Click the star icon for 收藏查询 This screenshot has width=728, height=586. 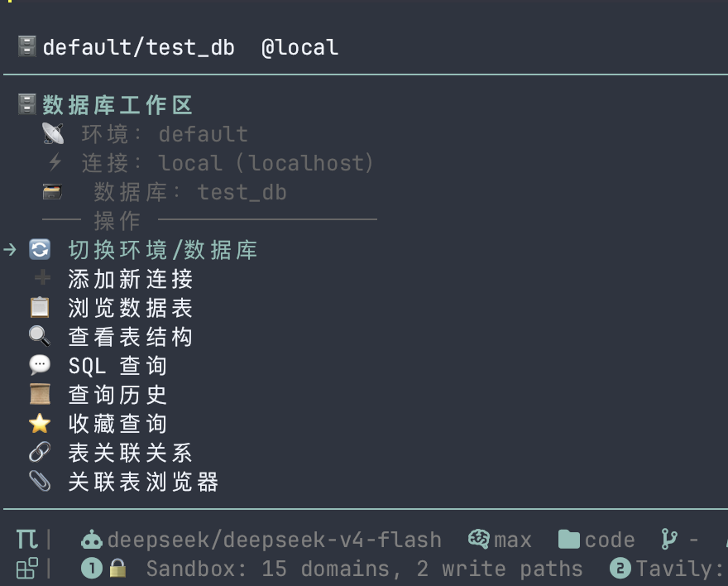pyautogui.click(x=40, y=423)
